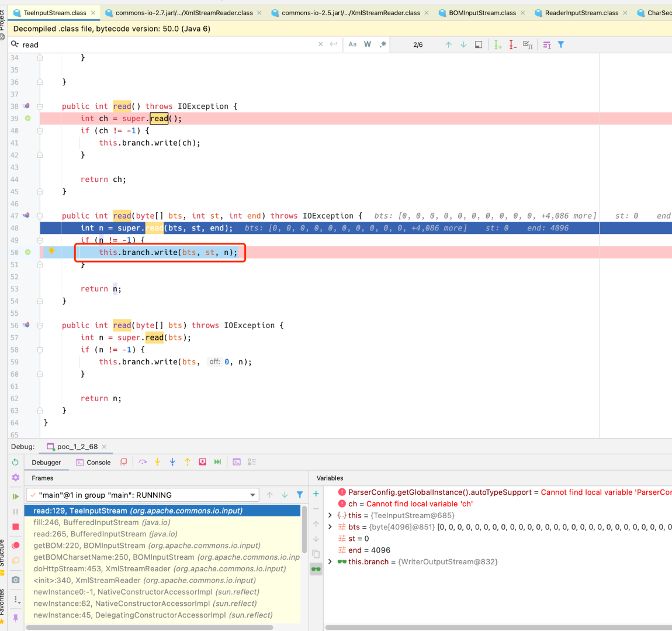The height and width of the screenshot is (631, 672).
Task: Click Step Out up arrow
Action: 188,462
